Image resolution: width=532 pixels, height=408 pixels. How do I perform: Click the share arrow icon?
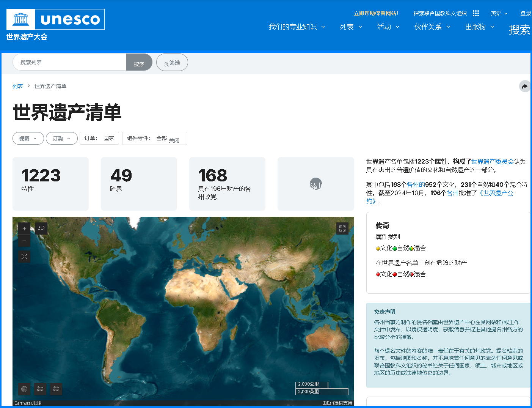pyautogui.click(x=524, y=87)
